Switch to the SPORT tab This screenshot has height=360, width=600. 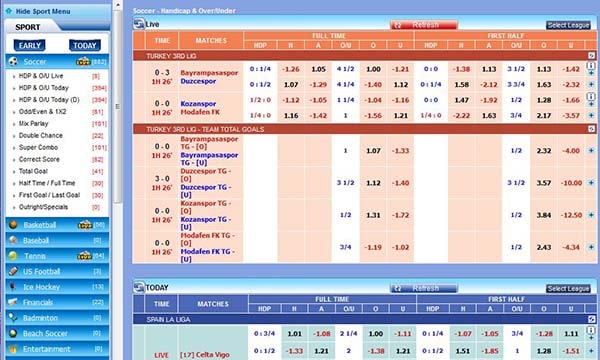(28, 27)
